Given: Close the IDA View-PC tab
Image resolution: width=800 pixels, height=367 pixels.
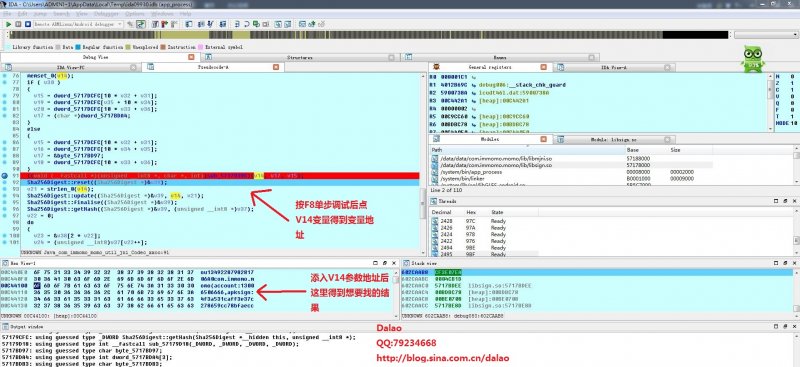Looking at the screenshot, I should point(134,67).
